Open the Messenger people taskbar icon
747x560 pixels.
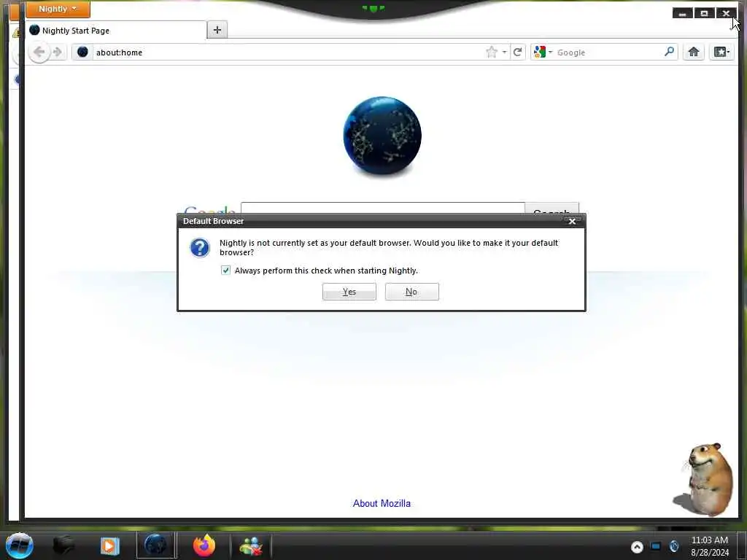[x=251, y=545]
